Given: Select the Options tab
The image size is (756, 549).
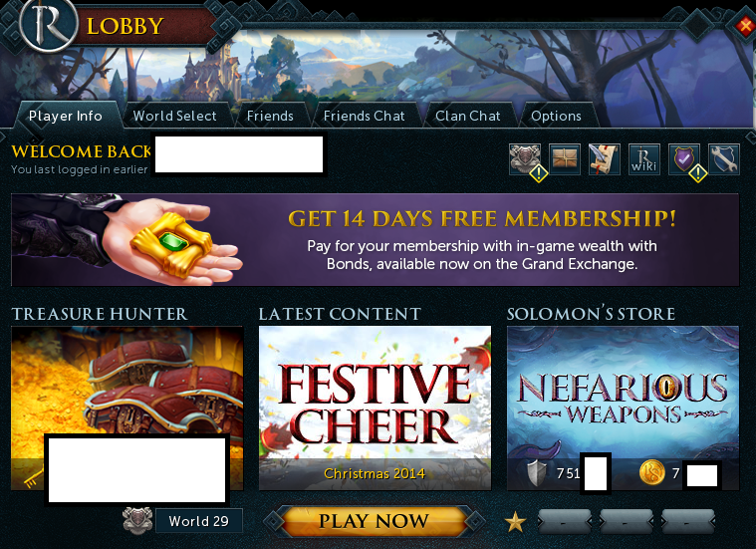Looking at the screenshot, I should click(x=556, y=116).
